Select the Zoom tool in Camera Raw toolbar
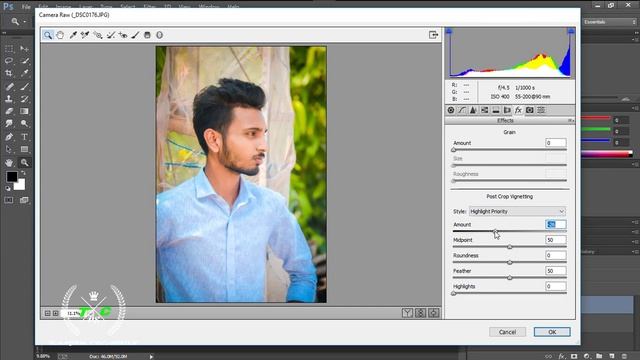Image resolution: width=640 pixels, height=360 pixels. pos(48,35)
